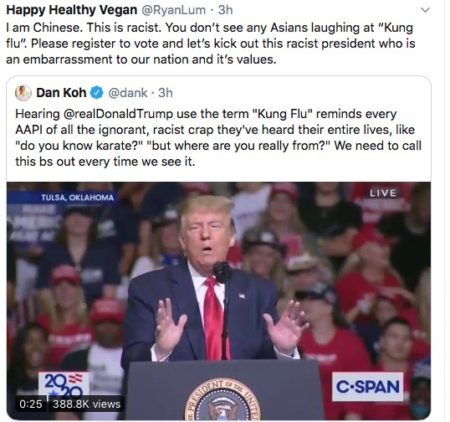The image size is (450, 422).
Task: Click the @RyanLum handle
Action: pos(174,10)
